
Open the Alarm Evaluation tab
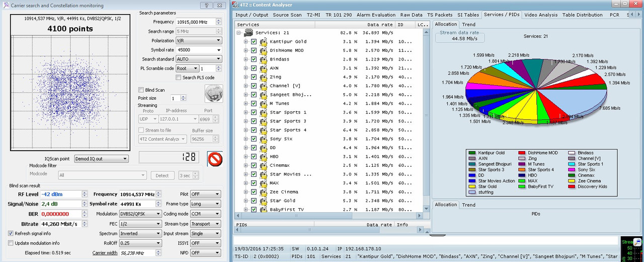pyautogui.click(x=376, y=15)
